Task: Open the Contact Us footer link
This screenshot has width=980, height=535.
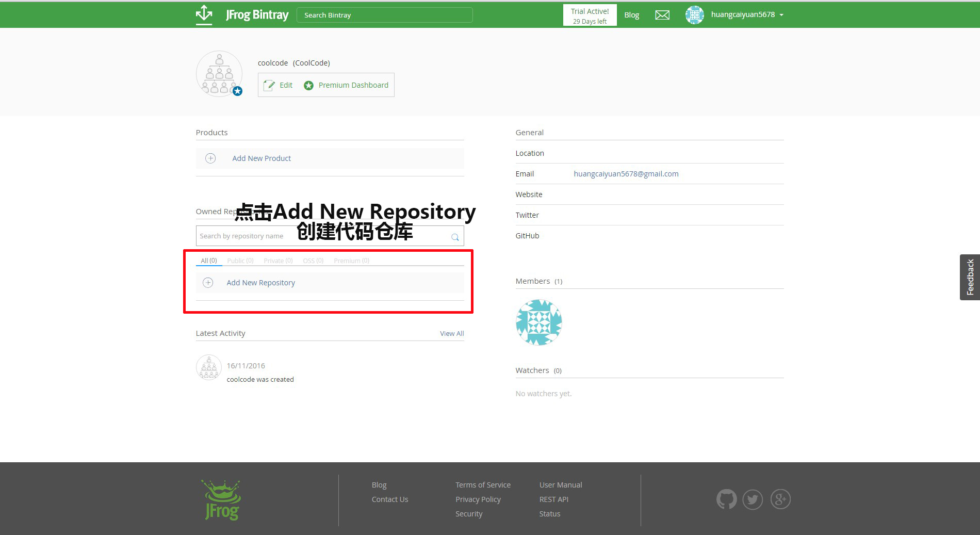Action: [390, 499]
